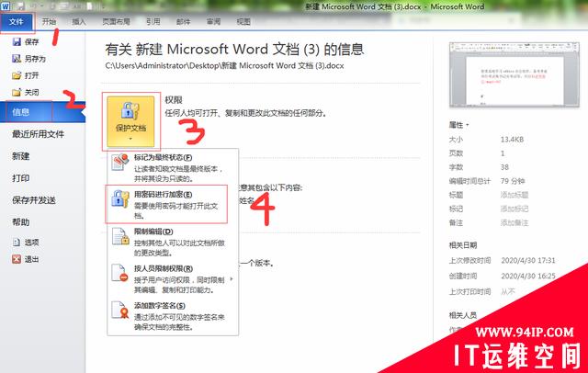Click the 添加标记 field

[514, 209]
